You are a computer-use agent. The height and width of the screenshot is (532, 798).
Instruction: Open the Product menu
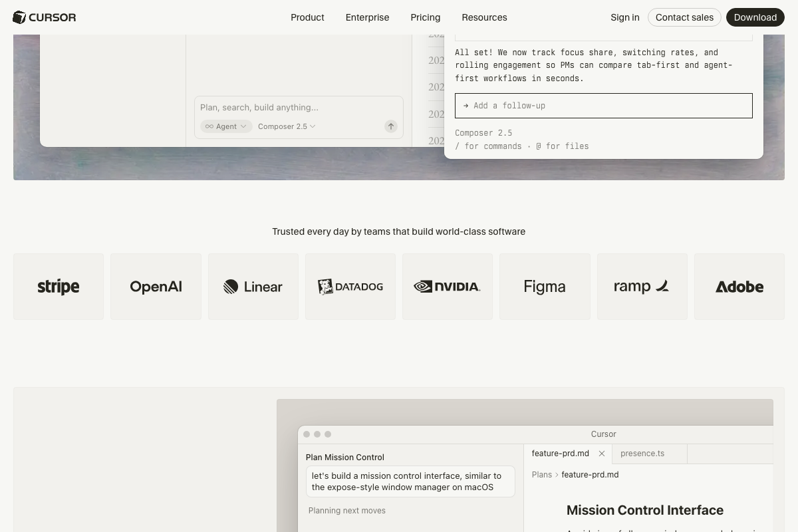coord(307,17)
